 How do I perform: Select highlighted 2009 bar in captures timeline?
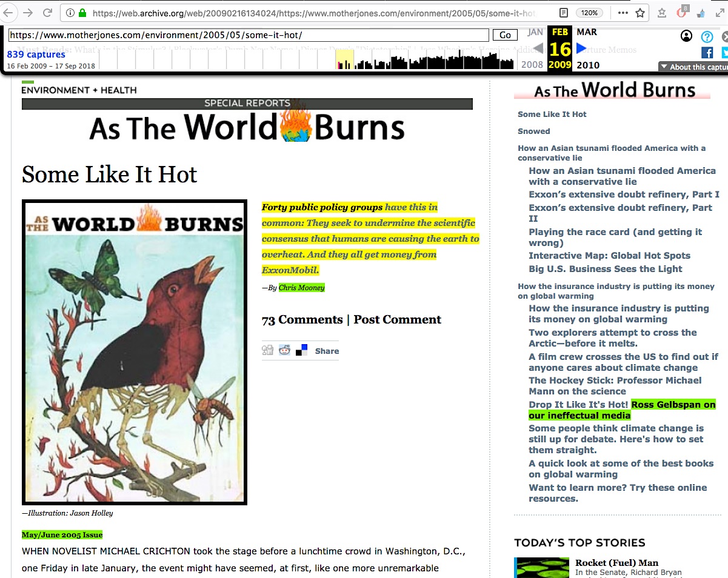click(344, 60)
